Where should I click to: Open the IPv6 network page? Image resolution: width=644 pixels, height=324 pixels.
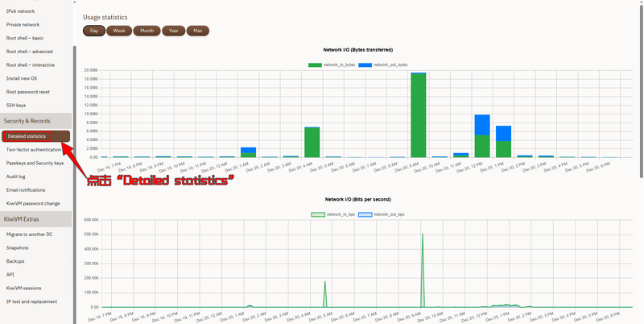pyautogui.click(x=21, y=11)
